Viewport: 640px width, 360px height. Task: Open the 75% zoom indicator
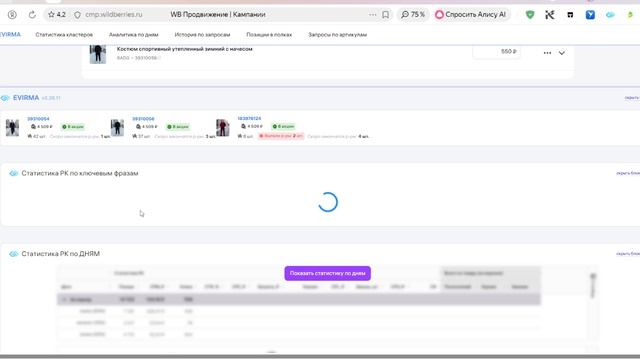pos(413,15)
